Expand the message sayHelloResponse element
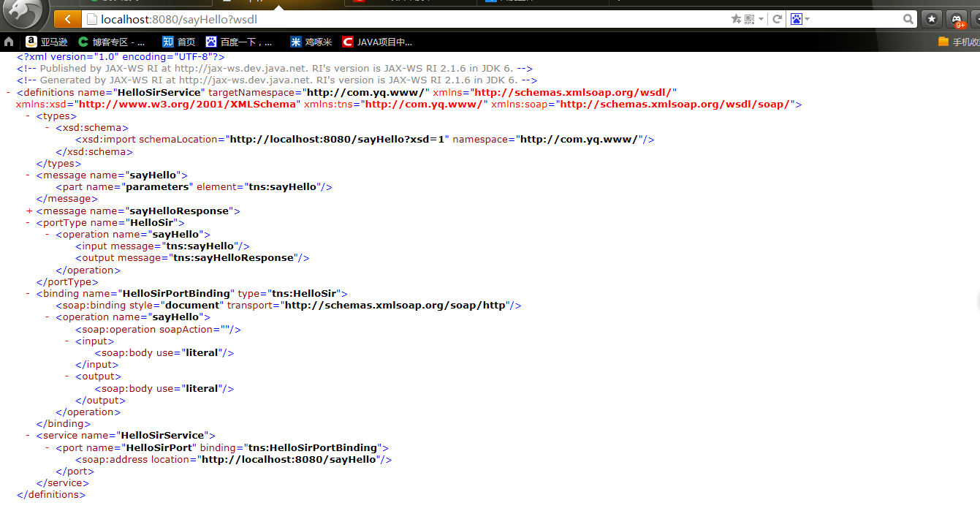This screenshot has width=980, height=511. click(x=29, y=211)
